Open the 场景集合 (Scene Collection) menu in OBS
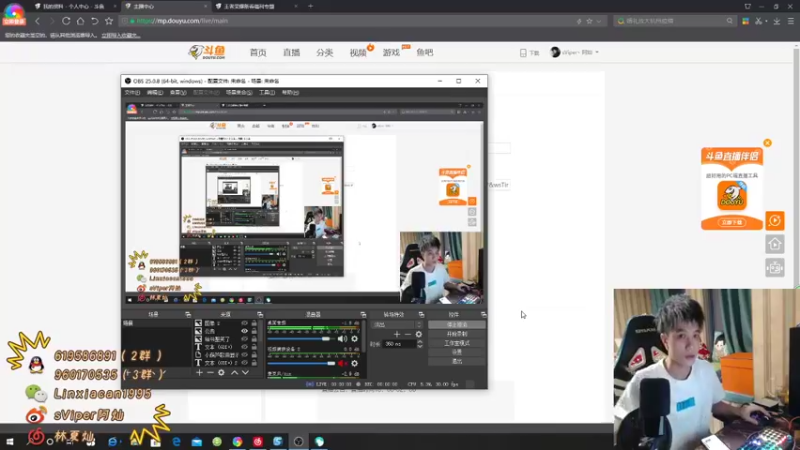 [239, 92]
